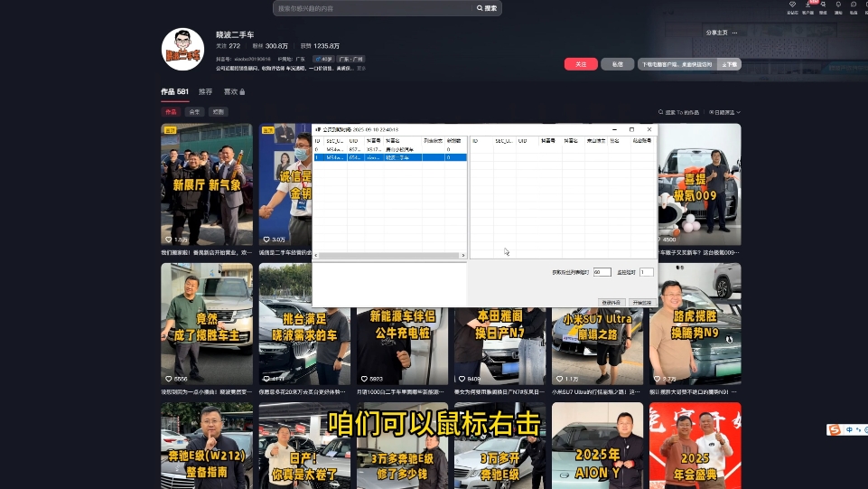
Task: Toggle the 中 Chinese input mode indicator
Action: tap(849, 429)
